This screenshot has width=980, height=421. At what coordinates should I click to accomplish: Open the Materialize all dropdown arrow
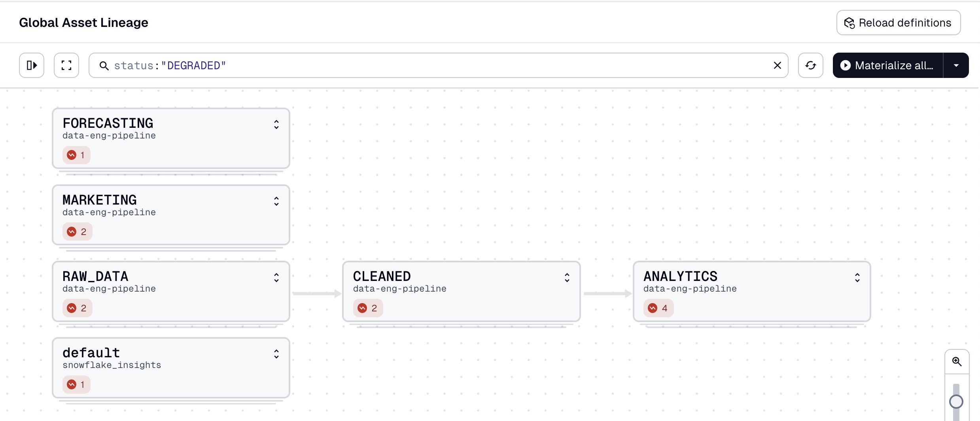956,65
